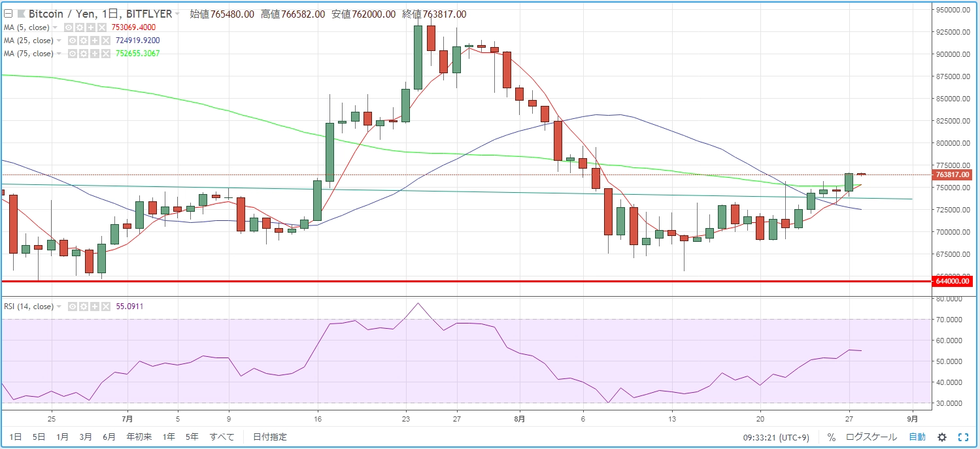Toggle the % percentage scale
Image resolution: width=980 pixels, height=449 pixels.
832,437
